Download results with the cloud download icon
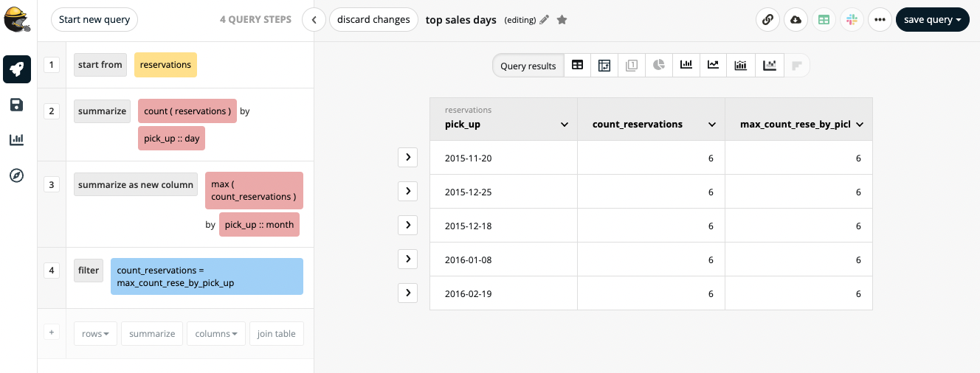This screenshot has width=980, height=373. 796,20
